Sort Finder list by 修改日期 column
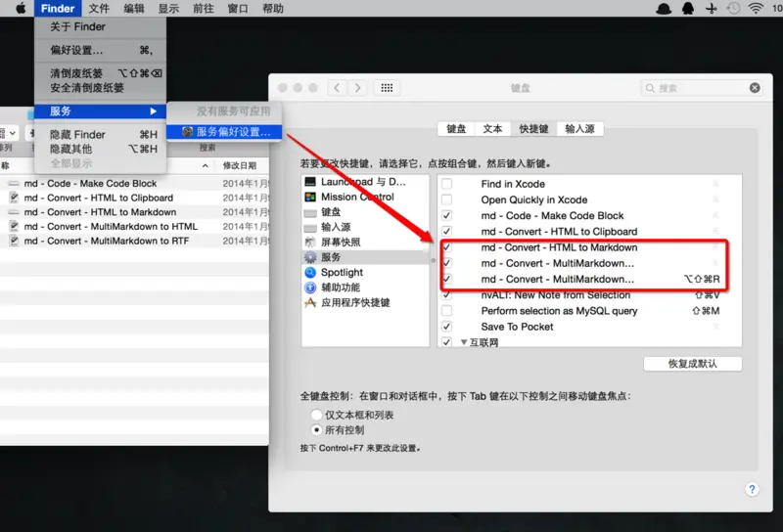 (240, 165)
